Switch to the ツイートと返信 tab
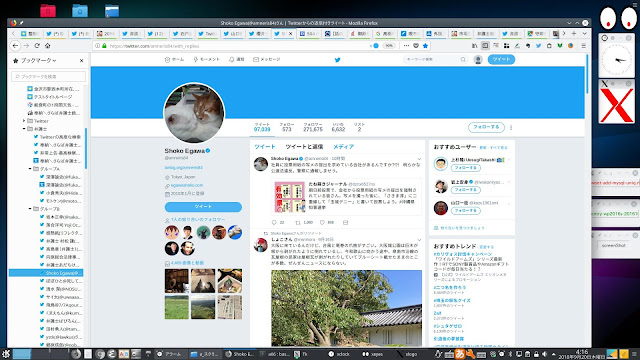This screenshot has height=360, width=640. (304, 147)
